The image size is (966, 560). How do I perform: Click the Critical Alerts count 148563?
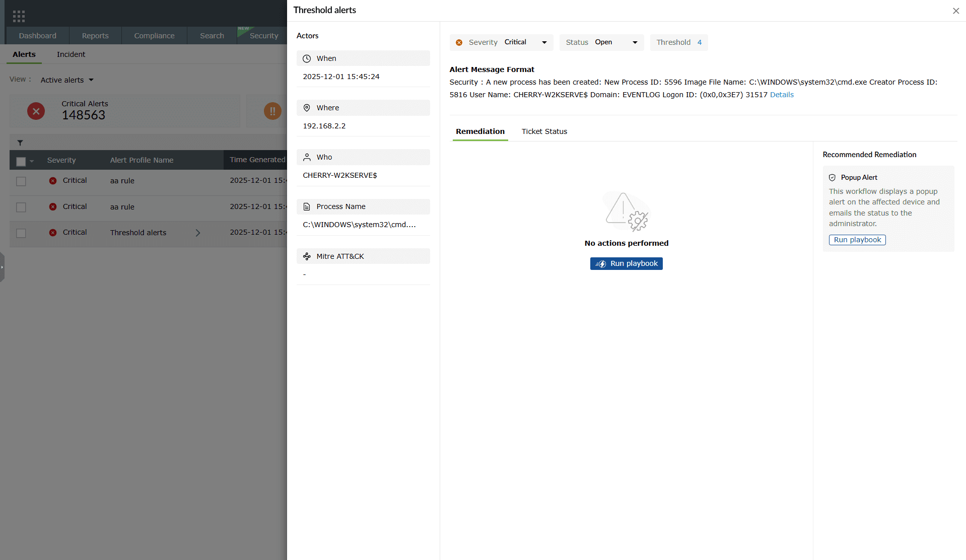(84, 115)
